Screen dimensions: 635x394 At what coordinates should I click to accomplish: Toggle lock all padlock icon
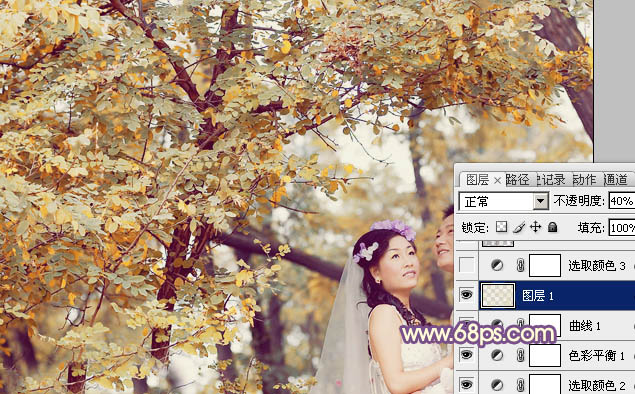552,227
